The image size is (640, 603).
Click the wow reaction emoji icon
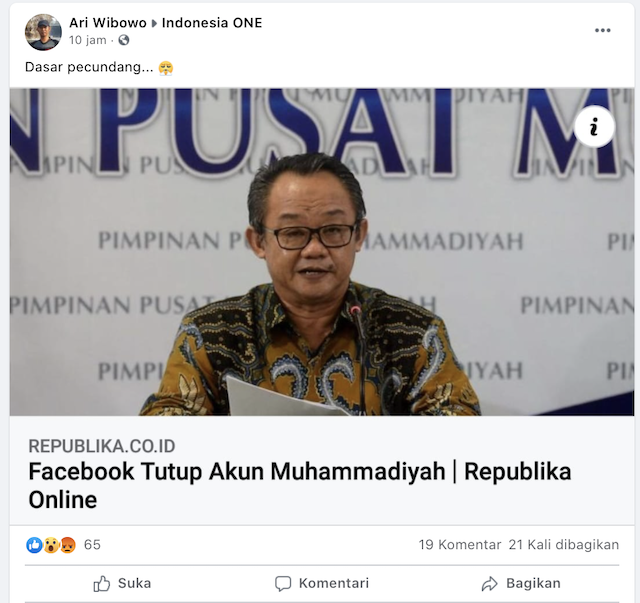coord(51,545)
